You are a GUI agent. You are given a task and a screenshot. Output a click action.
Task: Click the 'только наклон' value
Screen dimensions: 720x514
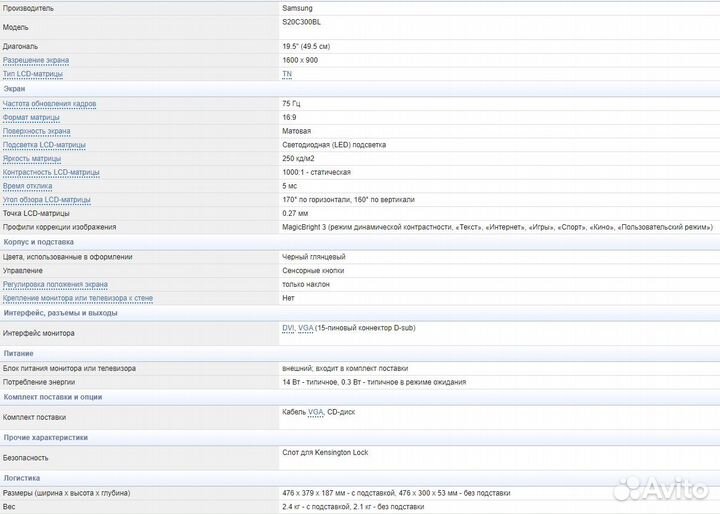tap(306, 284)
